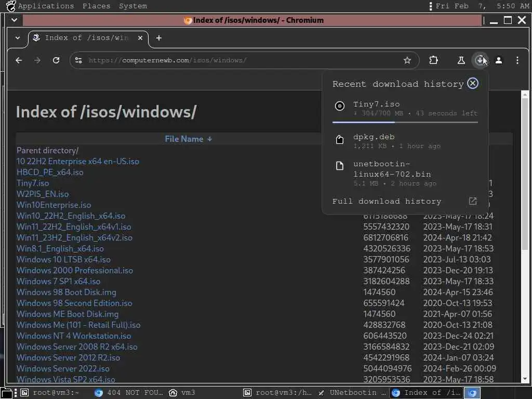Click Windows Server 2008 R2 x64.iso
Viewport: 532px width, 399px height.
coord(77,347)
